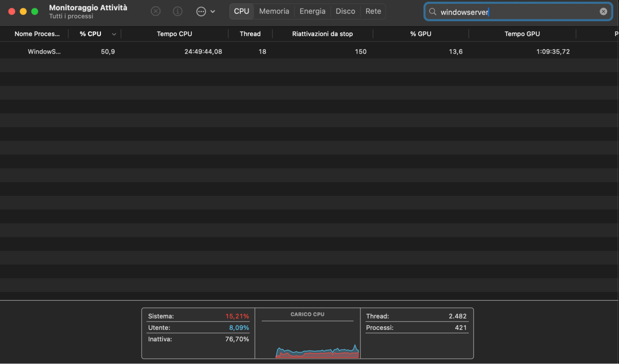Click the process info (i) icon
This screenshot has height=364, width=619.
pyautogui.click(x=177, y=11)
